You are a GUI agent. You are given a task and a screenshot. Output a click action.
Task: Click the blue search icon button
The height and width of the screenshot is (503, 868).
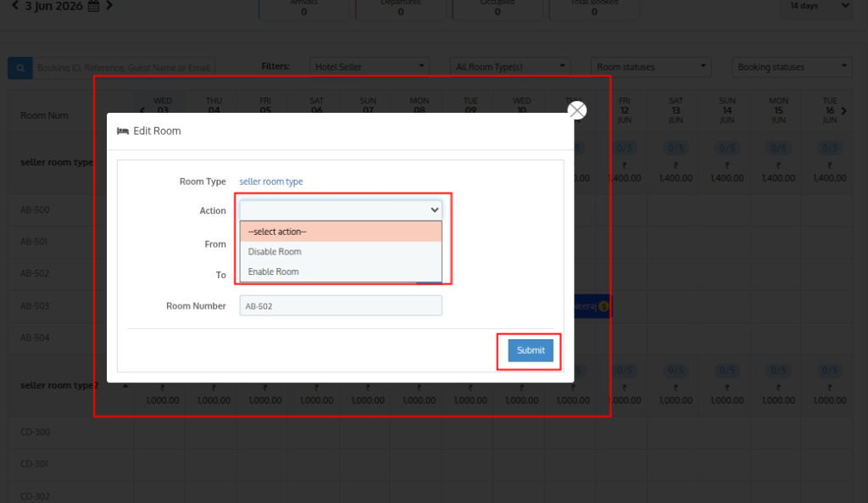click(20, 68)
